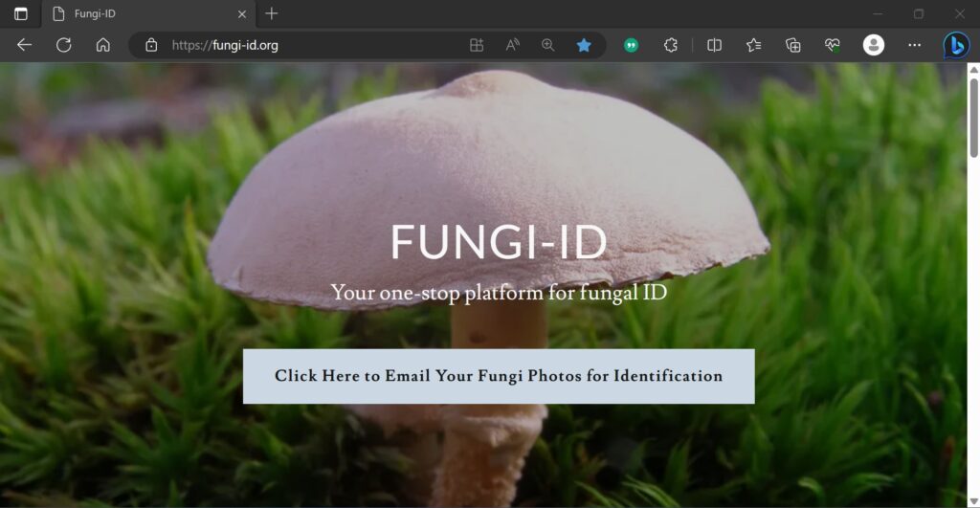980x508 pixels.
Task: Open the tab actions menu icon
Action: coord(21,13)
